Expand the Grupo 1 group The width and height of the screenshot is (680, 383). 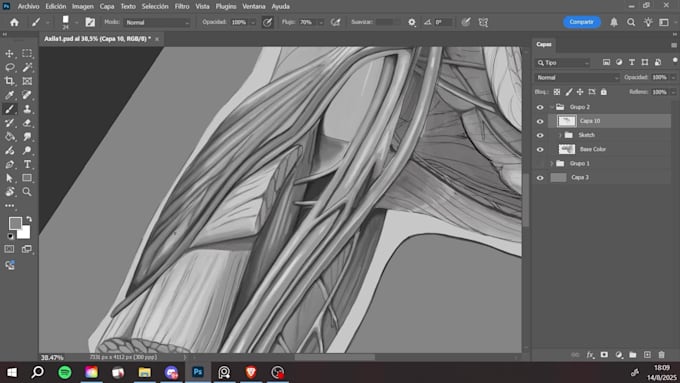(x=552, y=164)
